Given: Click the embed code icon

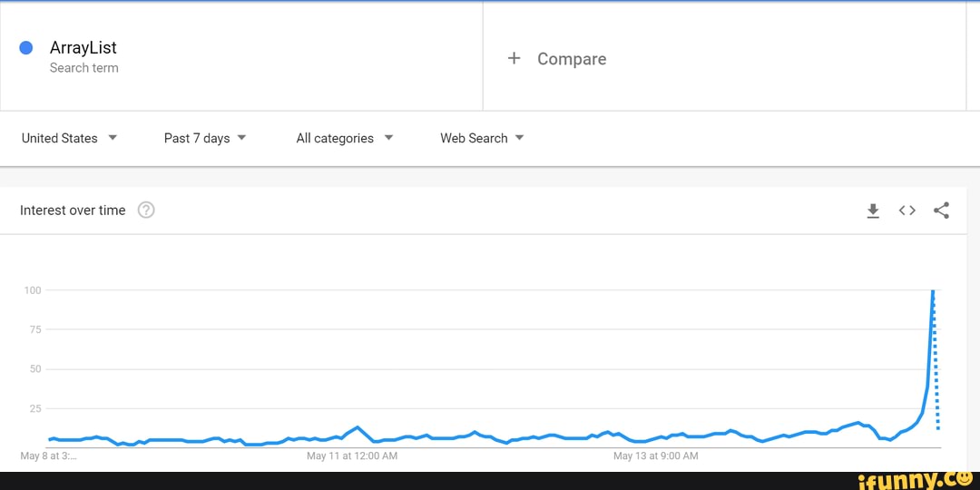Looking at the screenshot, I should [906, 211].
